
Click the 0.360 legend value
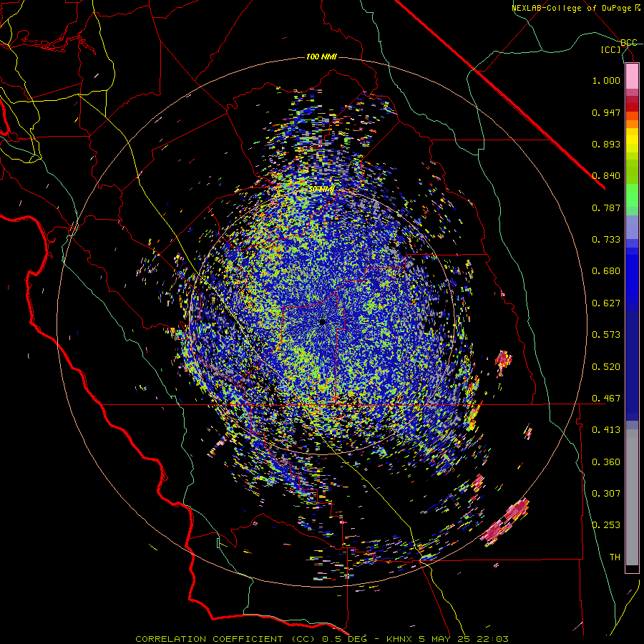(x=606, y=462)
